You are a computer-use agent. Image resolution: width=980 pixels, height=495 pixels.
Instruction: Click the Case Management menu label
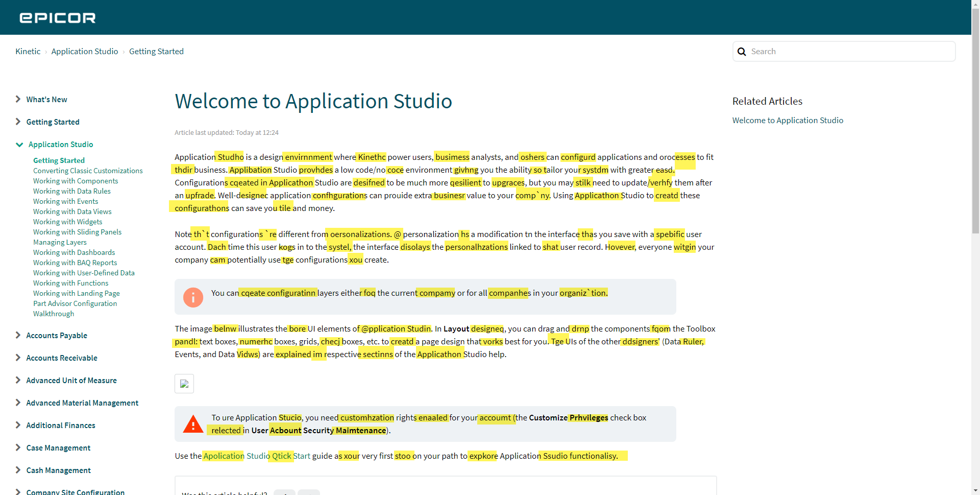tap(58, 448)
